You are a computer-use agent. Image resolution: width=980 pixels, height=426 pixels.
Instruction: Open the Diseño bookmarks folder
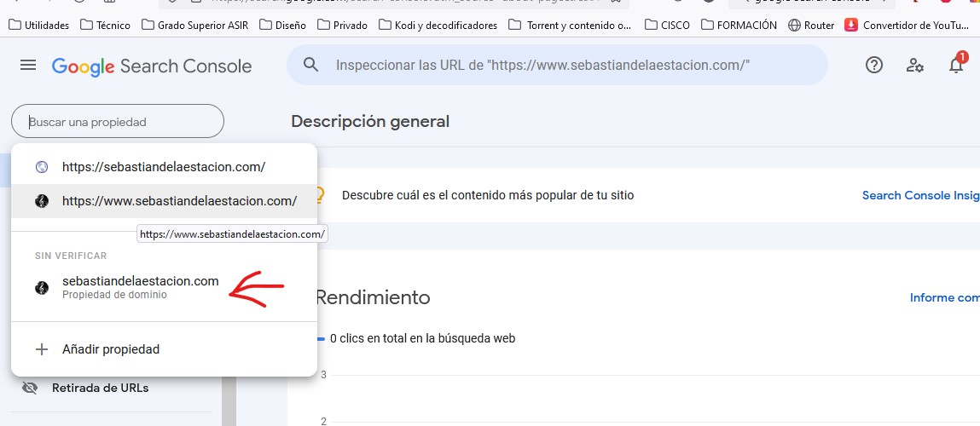pyautogui.click(x=282, y=25)
